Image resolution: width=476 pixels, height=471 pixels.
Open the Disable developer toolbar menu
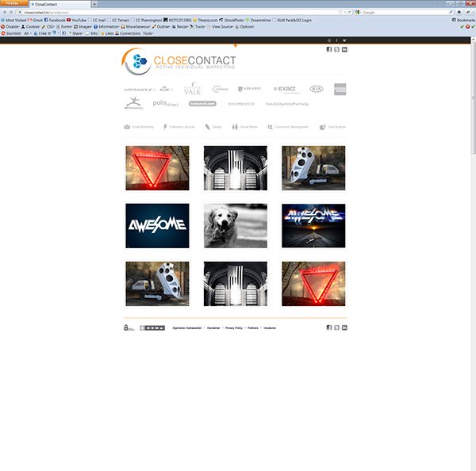pyautogui.click(x=10, y=27)
